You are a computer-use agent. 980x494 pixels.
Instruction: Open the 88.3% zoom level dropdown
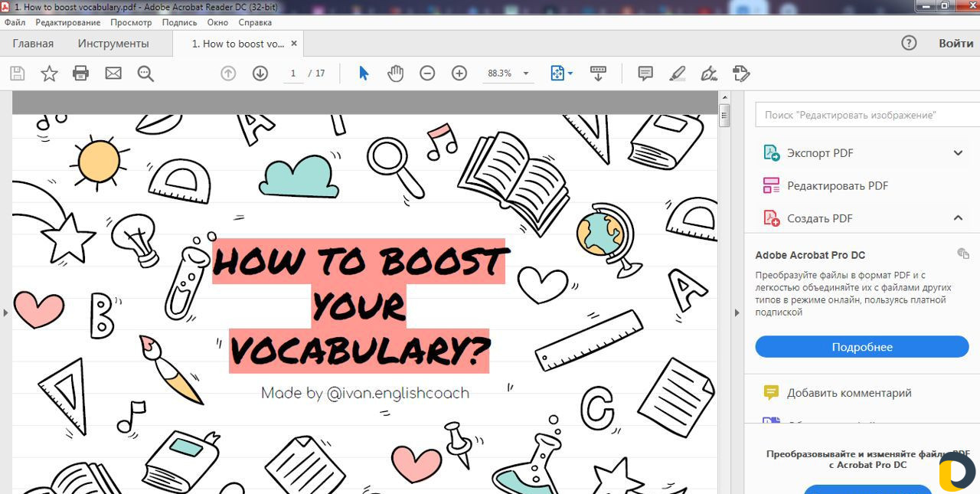click(526, 74)
